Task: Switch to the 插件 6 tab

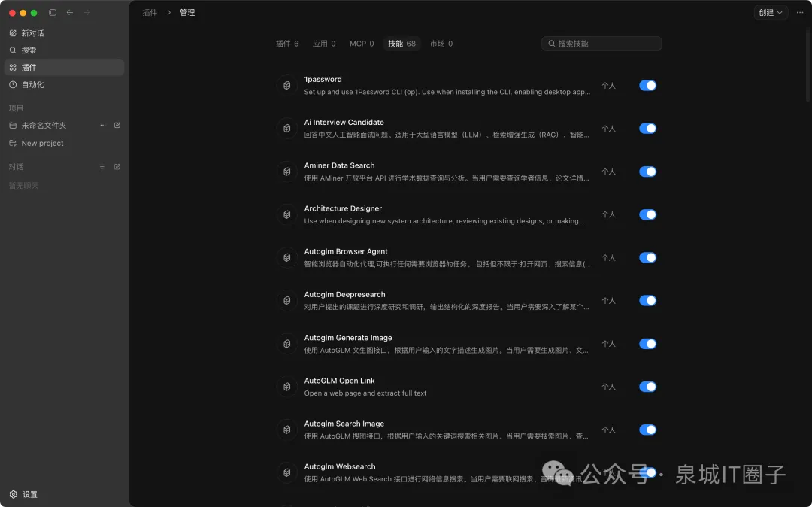Action: click(287, 44)
